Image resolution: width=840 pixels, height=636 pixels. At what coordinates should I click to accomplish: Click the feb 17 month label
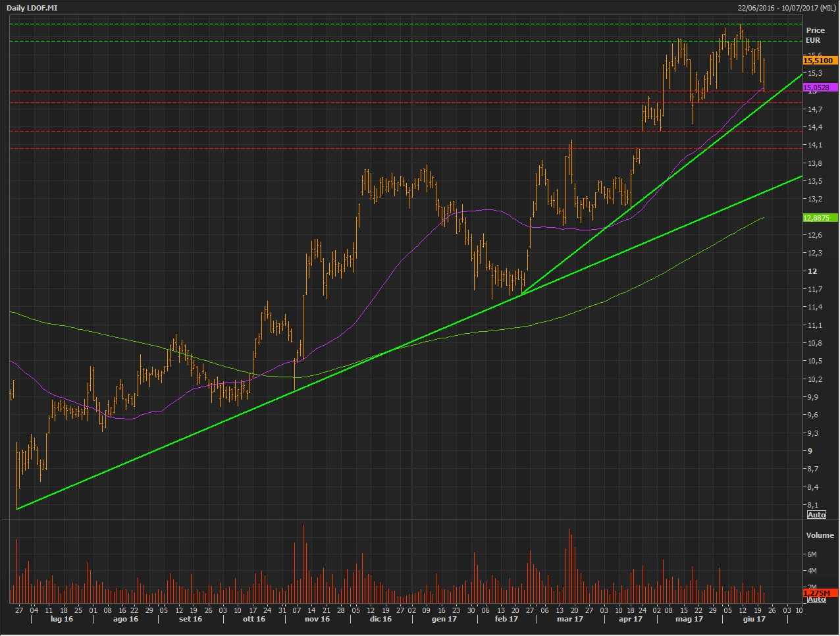tap(506, 619)
